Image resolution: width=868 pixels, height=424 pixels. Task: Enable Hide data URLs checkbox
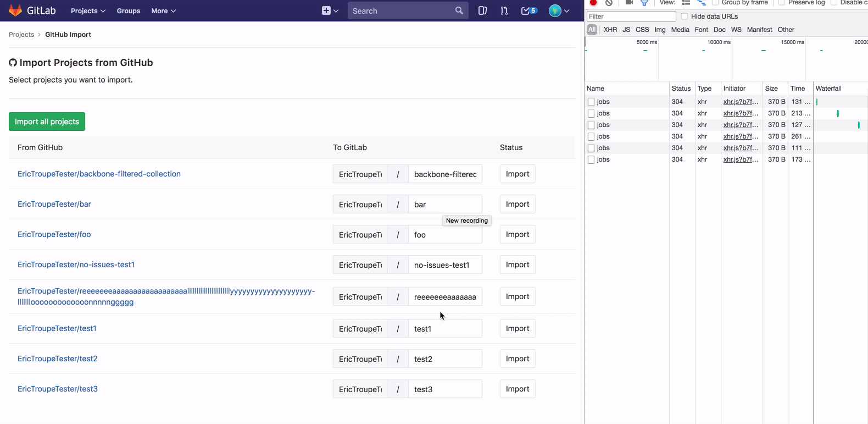pyautogui.click(x=685, y=16)
